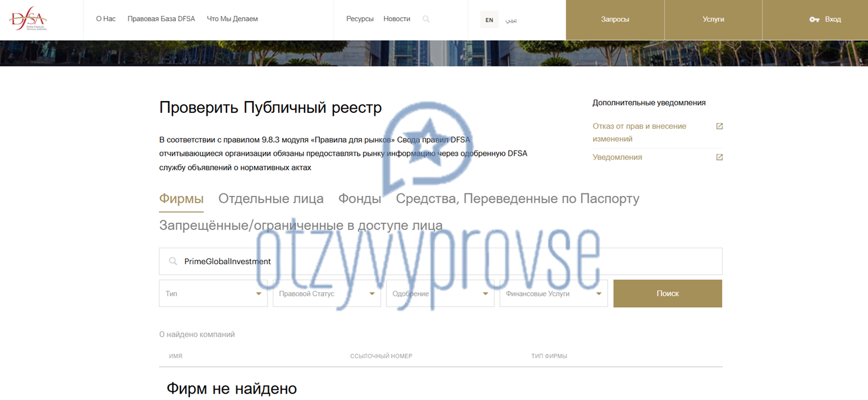Viewport: 868px width, 400px height.
Task: Switch to the Отдельные лица tab
Action: 271,199
